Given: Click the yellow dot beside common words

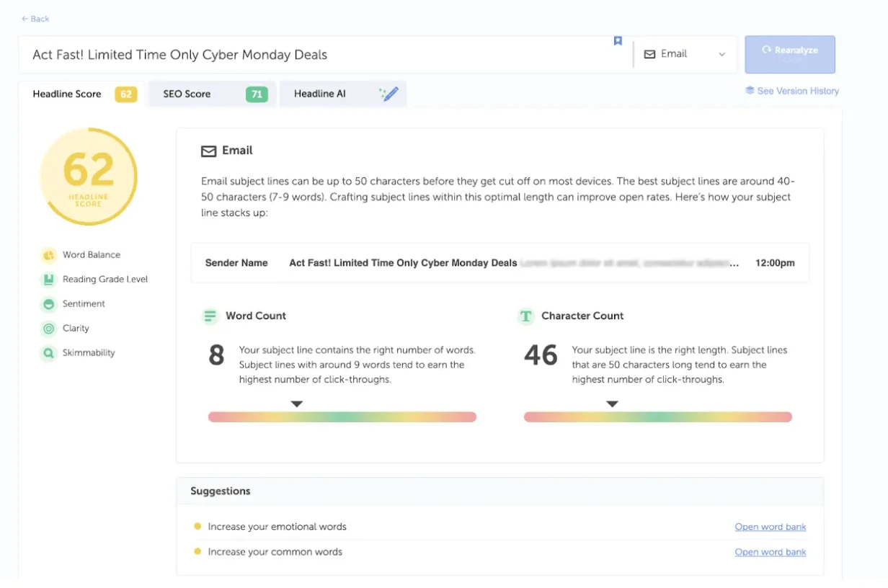Looking at the screenshot, I should click(x=197, y=551).
